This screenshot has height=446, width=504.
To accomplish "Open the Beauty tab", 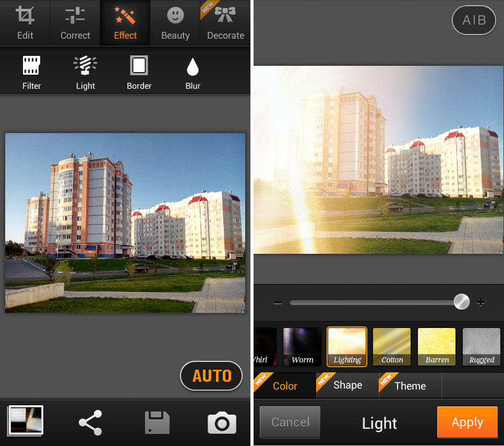I will pos(175,23).
